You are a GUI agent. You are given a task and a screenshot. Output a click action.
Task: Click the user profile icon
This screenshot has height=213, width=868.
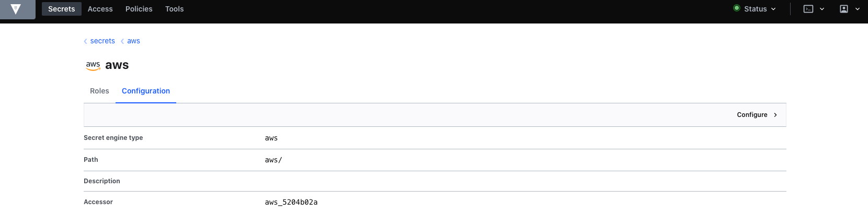point(844,9)
